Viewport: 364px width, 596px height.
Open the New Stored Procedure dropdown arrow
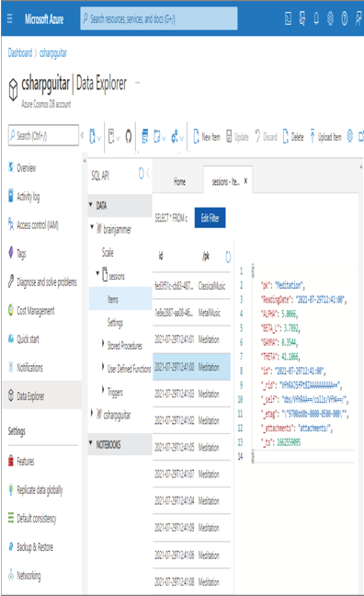[164, 138]
